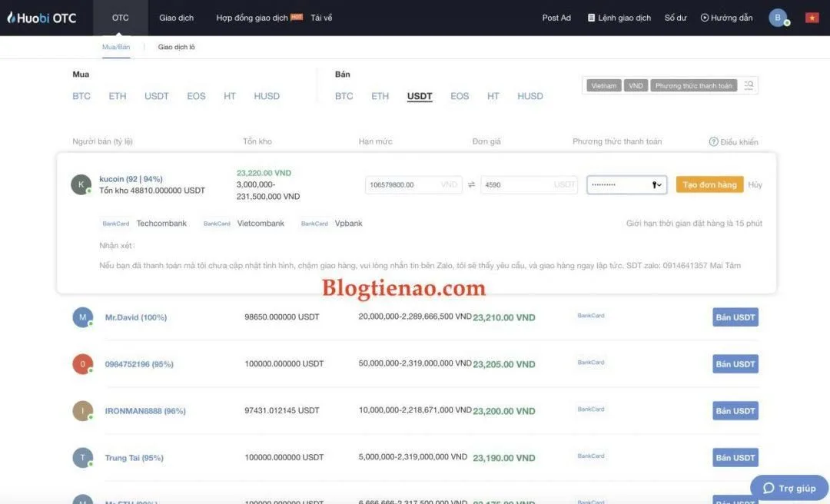Open the Lệnh giao dịch orders icon

(x=592, y=16)
